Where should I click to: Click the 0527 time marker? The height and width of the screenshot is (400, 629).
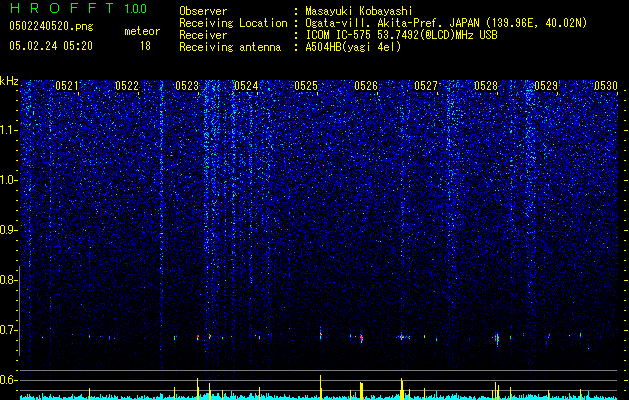tap(426, 85)
